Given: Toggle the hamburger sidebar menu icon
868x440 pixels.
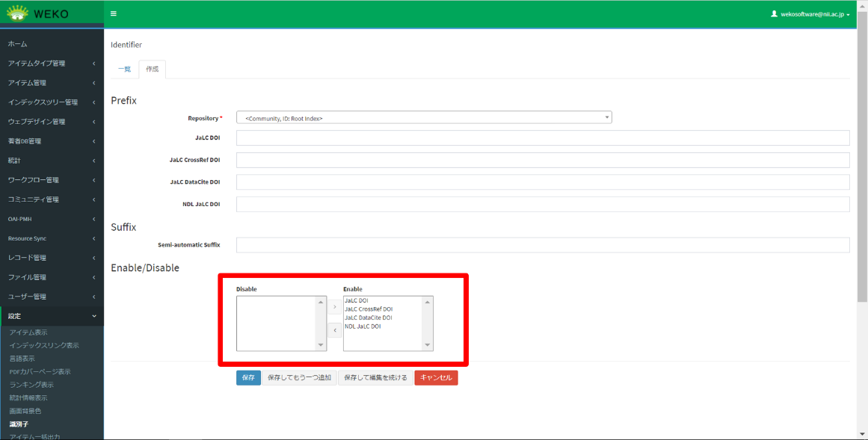Looking at the screenshot, I should coord(114,13).
